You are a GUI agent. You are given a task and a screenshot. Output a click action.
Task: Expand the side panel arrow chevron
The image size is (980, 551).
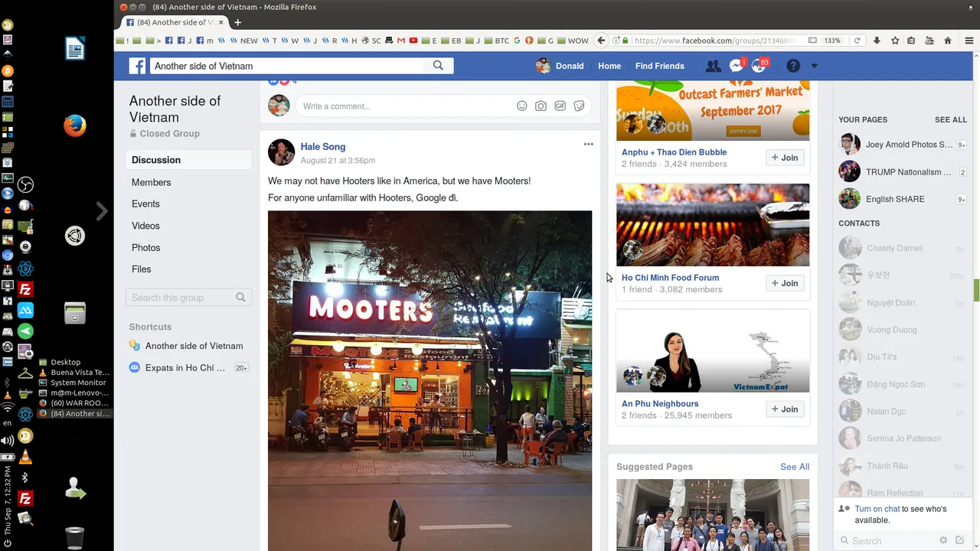coord(102,211)
